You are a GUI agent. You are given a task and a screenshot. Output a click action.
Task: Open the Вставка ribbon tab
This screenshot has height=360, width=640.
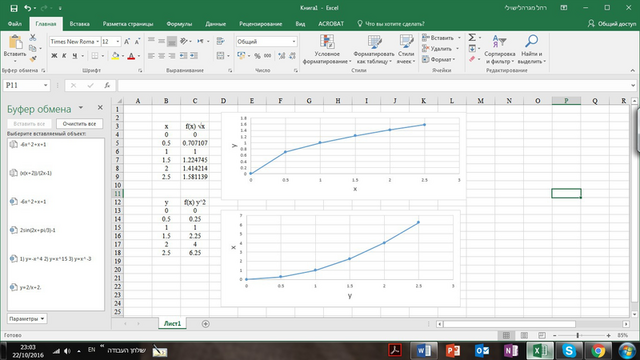(79, 24)
